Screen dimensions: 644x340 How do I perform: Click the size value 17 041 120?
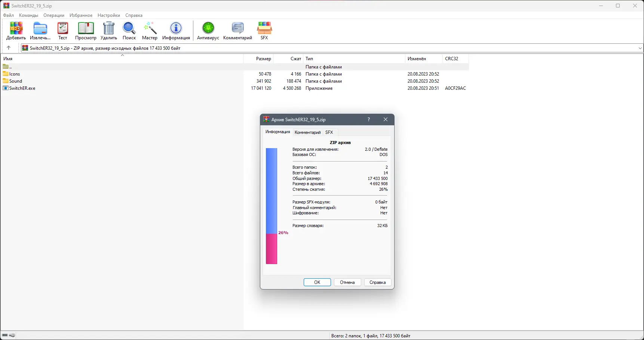point(261,88)
